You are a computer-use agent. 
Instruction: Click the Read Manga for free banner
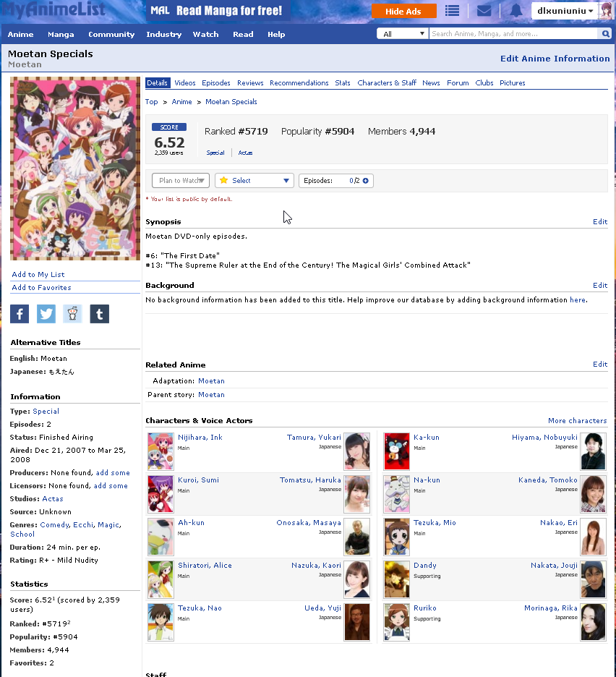(218, 10)
